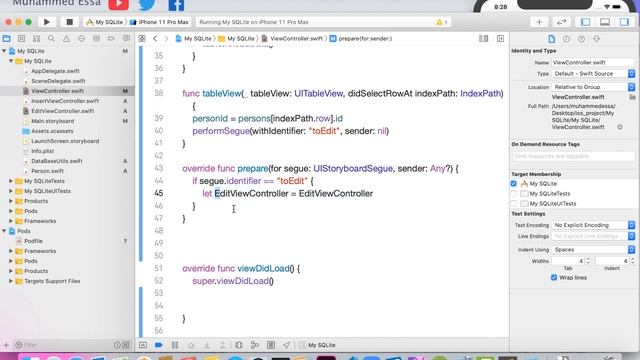Open the editor options lines button
This screenshot has width=640, height=360.
[483, 38]
